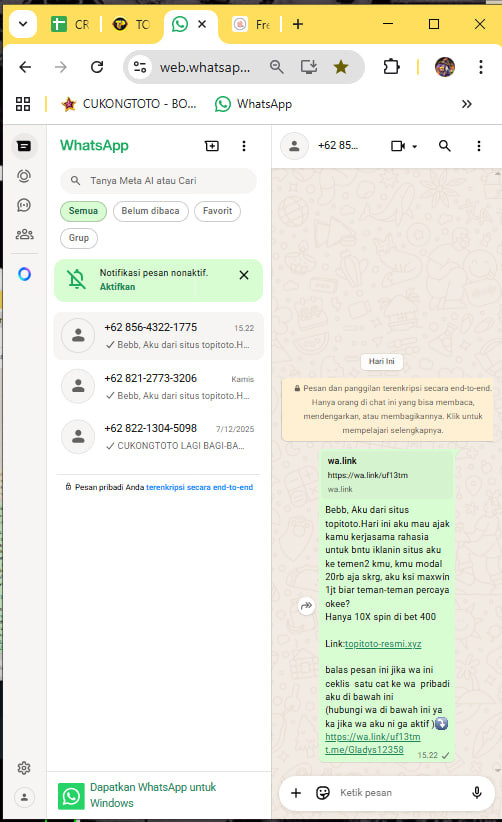The width and height of the screenshot is (502, 822).
Task: Search within the open chat
Action: tap(444, 146)
